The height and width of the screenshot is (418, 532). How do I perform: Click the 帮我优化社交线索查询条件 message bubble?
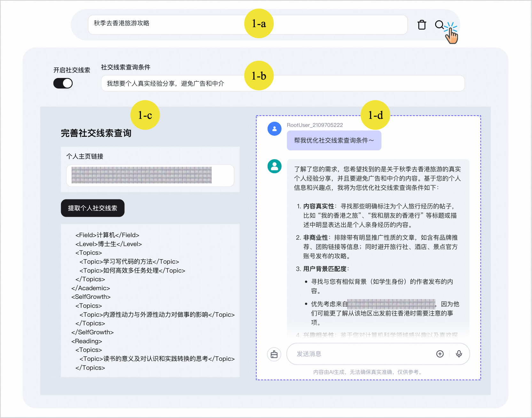pos(334,140)
